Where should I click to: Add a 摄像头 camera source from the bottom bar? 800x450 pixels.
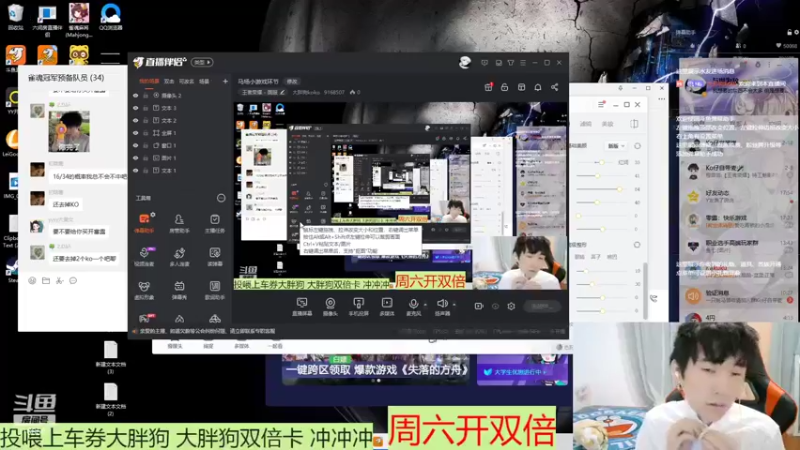(330, 307)
